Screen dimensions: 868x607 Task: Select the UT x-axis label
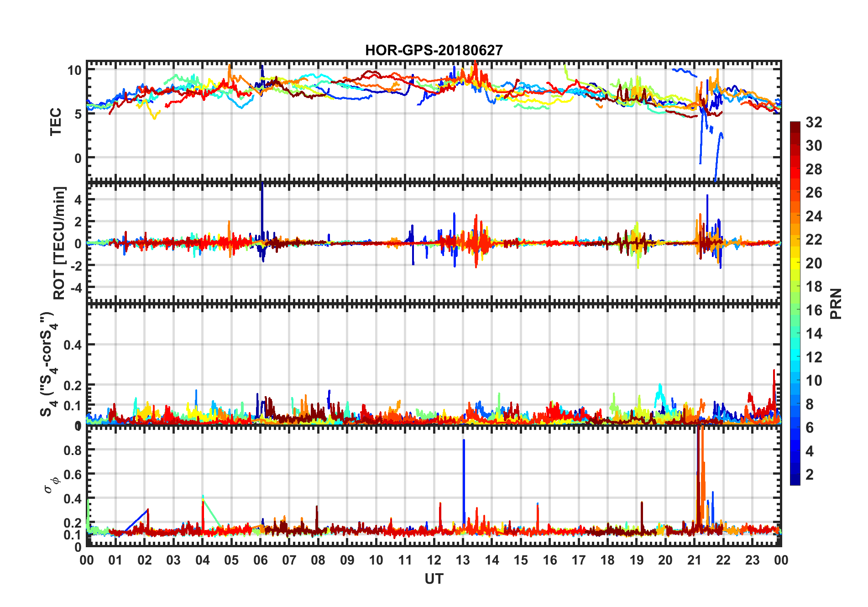pyautogui.click(x=434, y=579)
